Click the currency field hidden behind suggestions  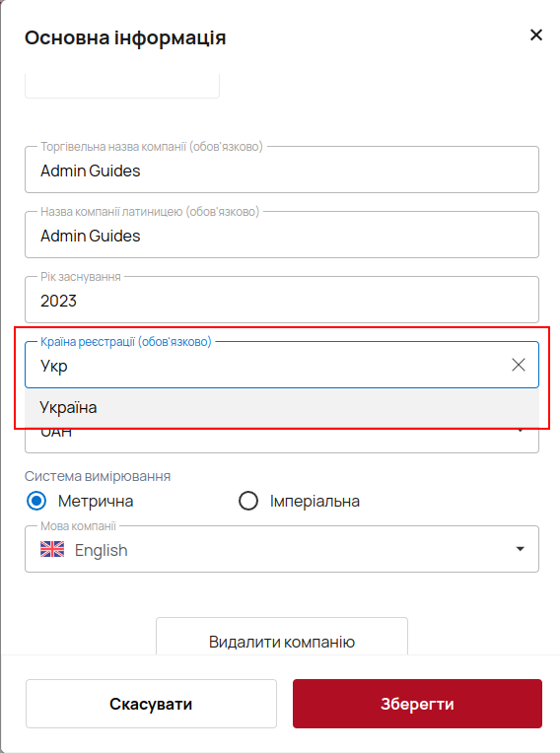(x=282, y=440)
